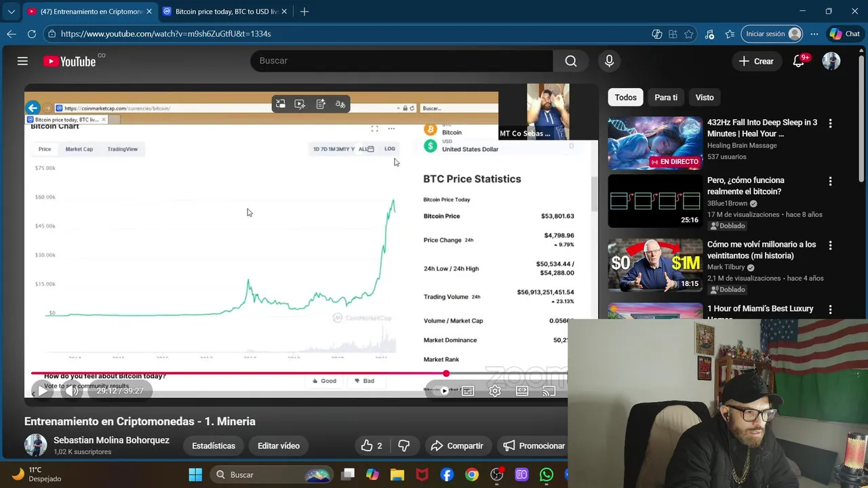The height and width of the screenshot is (488, 868).
Task: Dislike the video with thumbs down
Action: [404, 445]
